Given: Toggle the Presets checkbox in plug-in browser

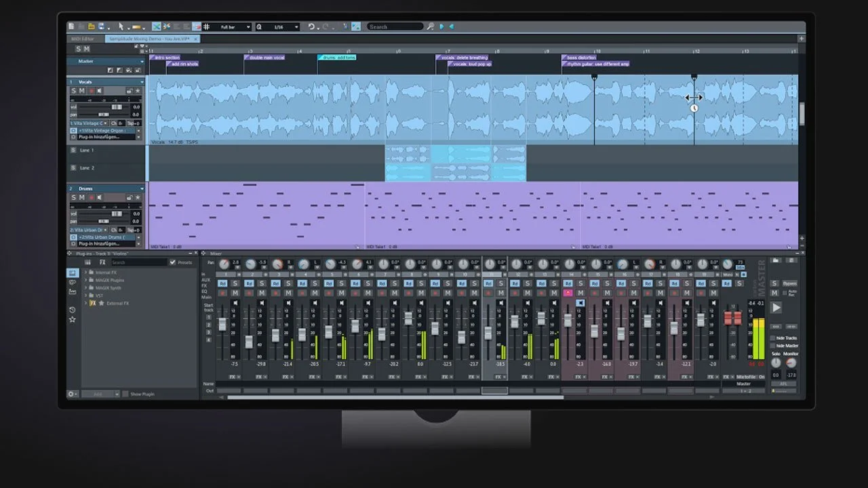Looking at the screenshot, I should point(172,262).
